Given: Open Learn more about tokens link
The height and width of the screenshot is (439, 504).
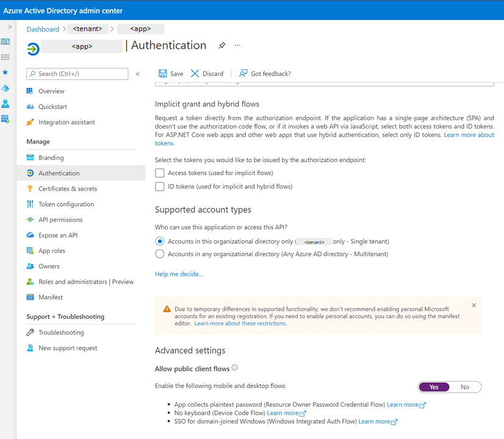Looking at the screenshot, I should pyautogui.click(x=469, y=135).
